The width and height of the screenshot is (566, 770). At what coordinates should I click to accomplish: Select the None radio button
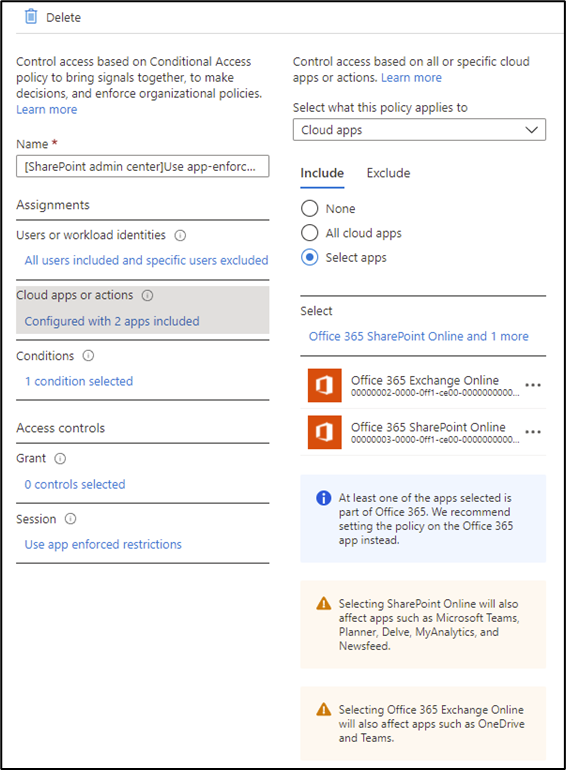tap(309, 208)
